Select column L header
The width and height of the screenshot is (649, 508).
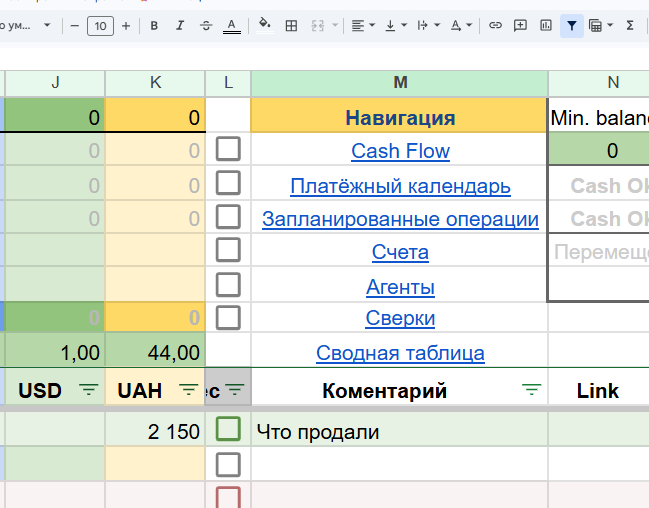point(228,83)
